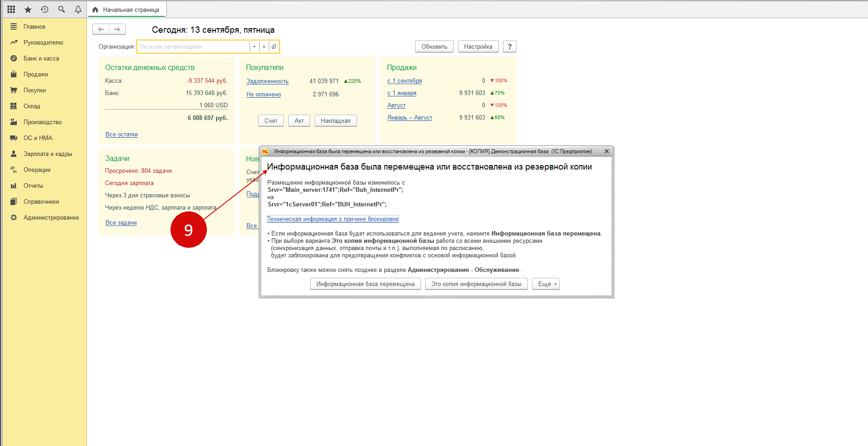This screenshot has height=446, width=868.
Task: Click the Зарплата и кадры person icon
Action: tap(14, 154)
